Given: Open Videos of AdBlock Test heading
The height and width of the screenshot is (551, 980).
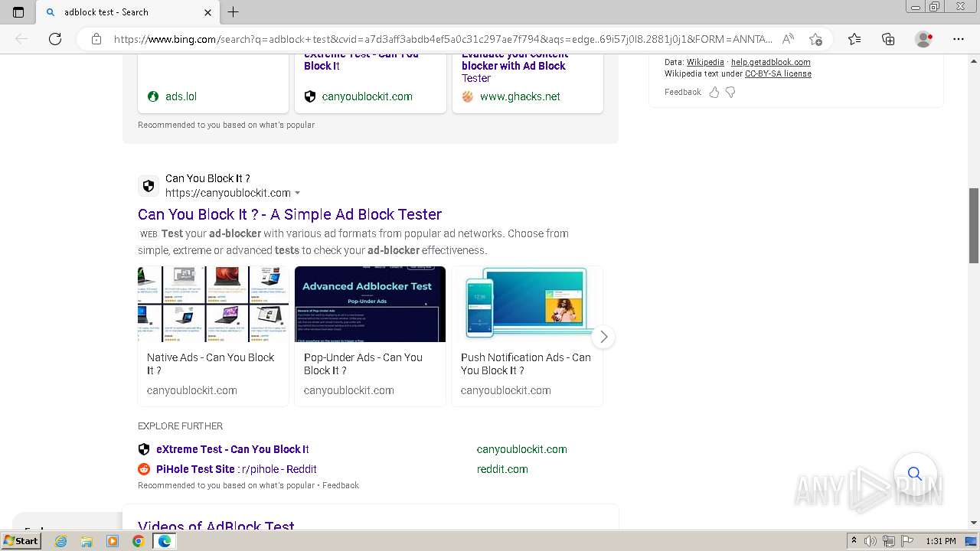Looking at the screenshot, I should [216, 527].
